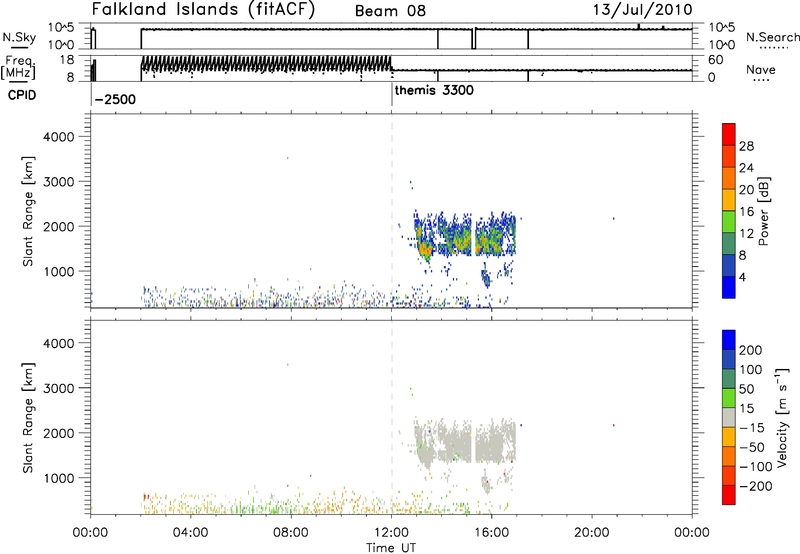Click the "60" tick on the Nave axis
Image resolution: width=800 pixels, height=554 pixels.
tap(716, 60)
